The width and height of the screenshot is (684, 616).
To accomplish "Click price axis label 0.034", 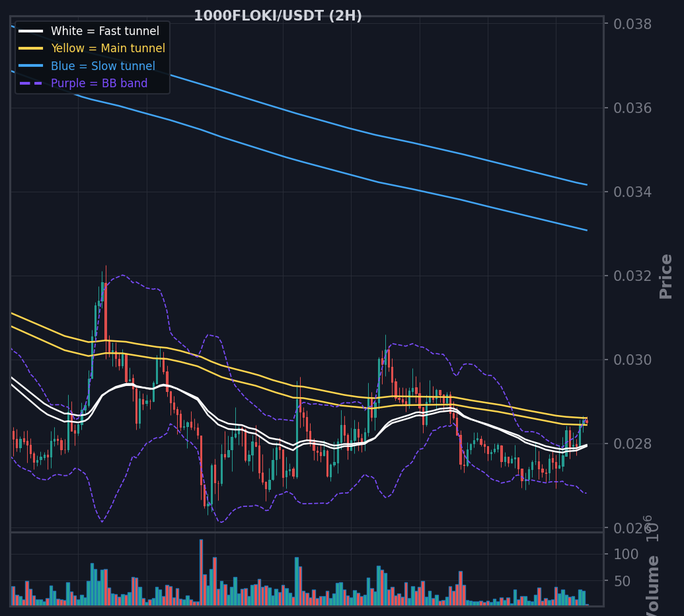I will pyautogui.click(x=632, y=192).
